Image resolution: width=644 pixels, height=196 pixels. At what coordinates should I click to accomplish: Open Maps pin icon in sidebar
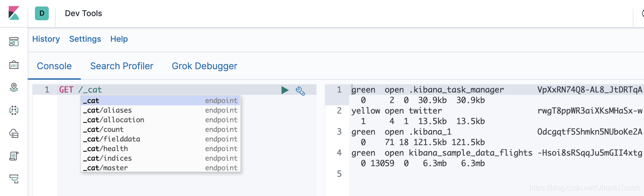[14, 87]
